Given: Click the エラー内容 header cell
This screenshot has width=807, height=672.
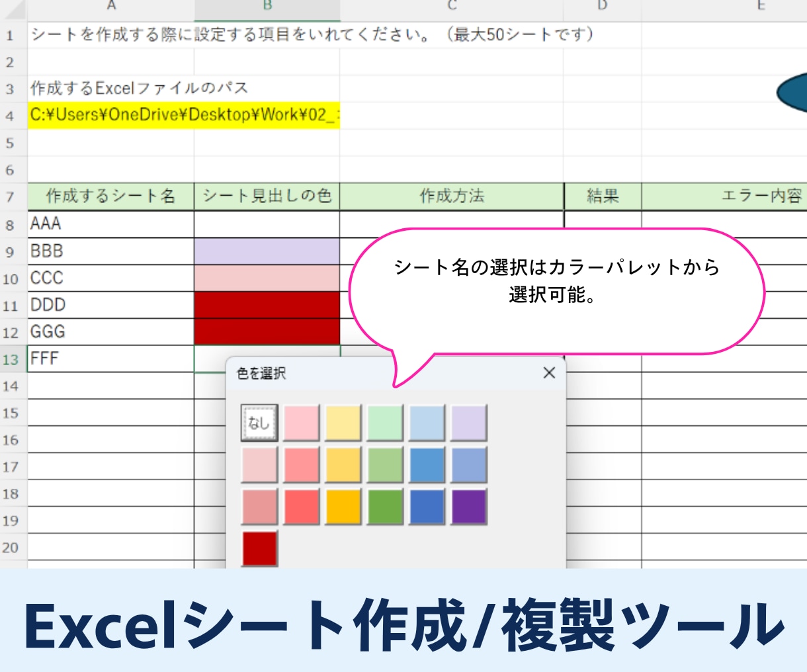Looking at the screenshot, I should coord(724,196).
